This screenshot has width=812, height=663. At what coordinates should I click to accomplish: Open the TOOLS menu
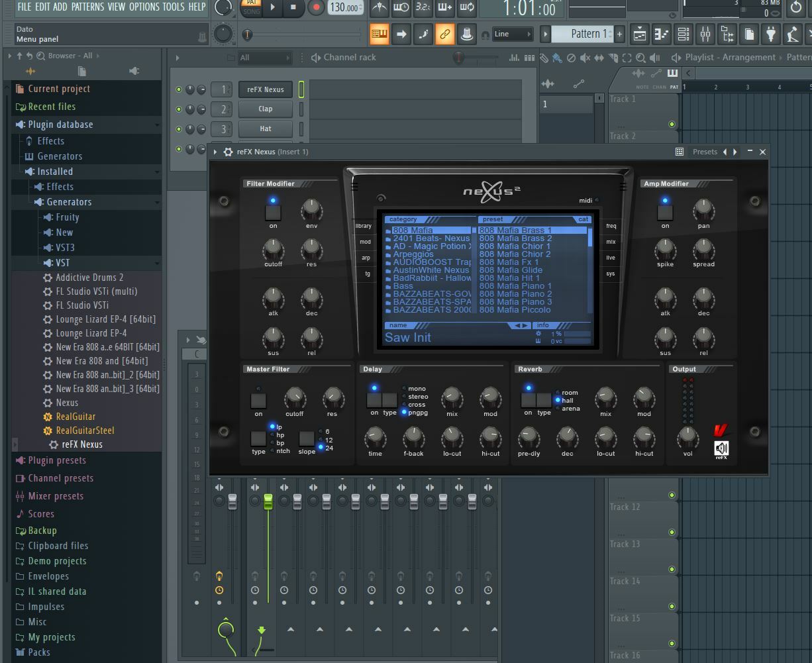(174, 7)
